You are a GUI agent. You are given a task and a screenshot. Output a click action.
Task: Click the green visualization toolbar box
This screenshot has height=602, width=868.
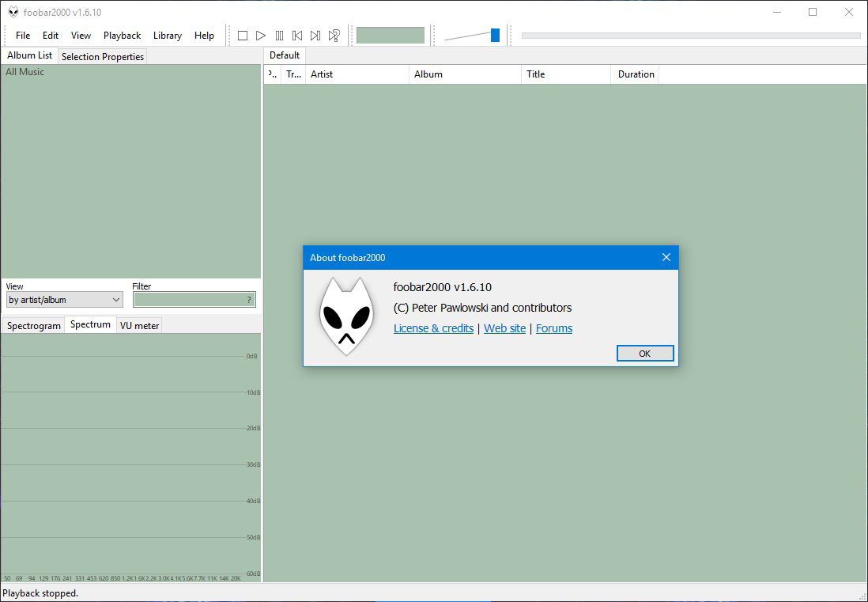[x=391, y=36]
